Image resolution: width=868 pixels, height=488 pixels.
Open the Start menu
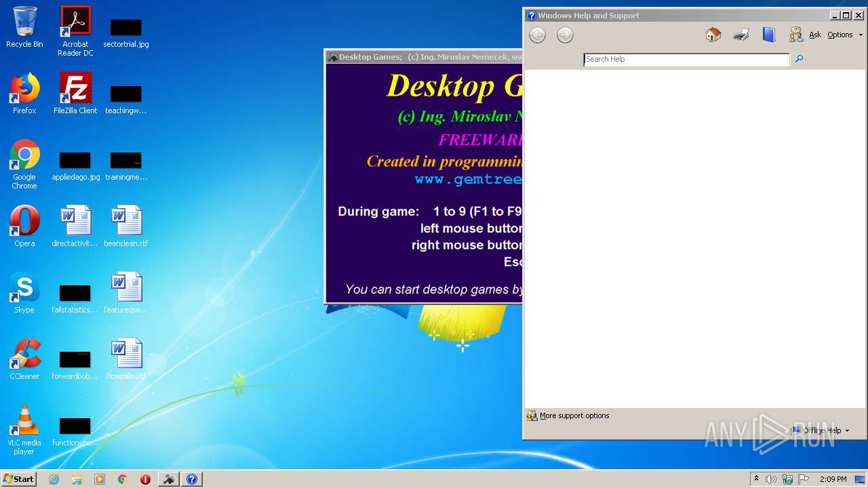tap(18, 479)
